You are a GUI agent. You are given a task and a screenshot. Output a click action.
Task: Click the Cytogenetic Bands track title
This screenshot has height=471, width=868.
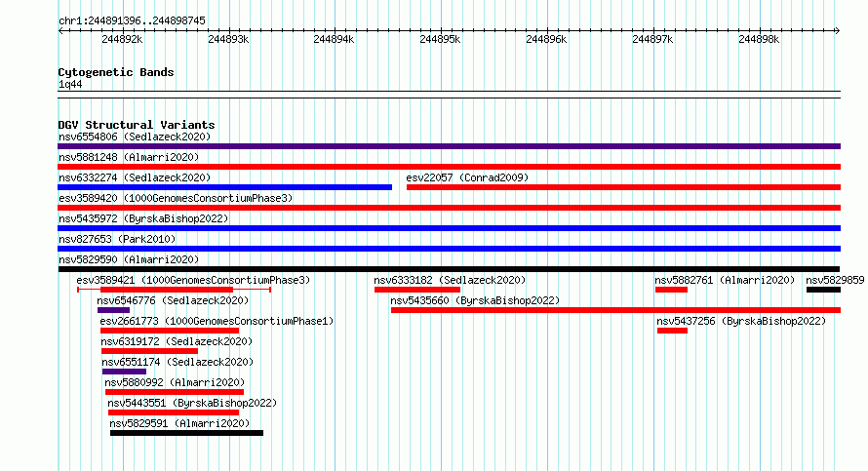[116, 72]
